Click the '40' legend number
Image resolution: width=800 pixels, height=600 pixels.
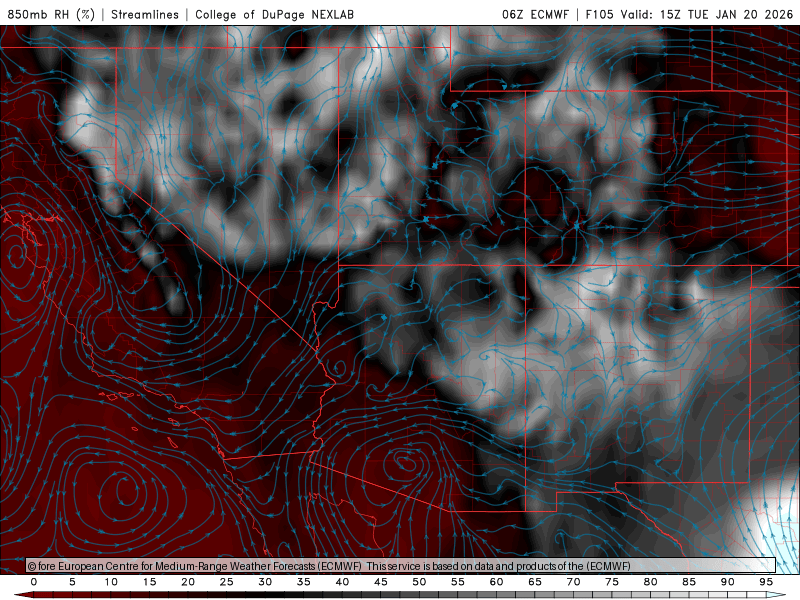click(x=342, y=582)
